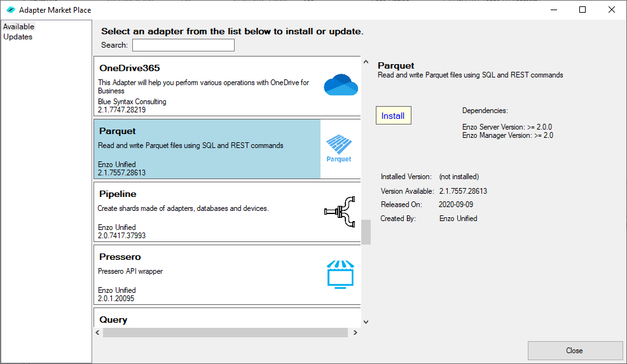
Task: Install the Parquet adapter
Action: click(394, 116)
